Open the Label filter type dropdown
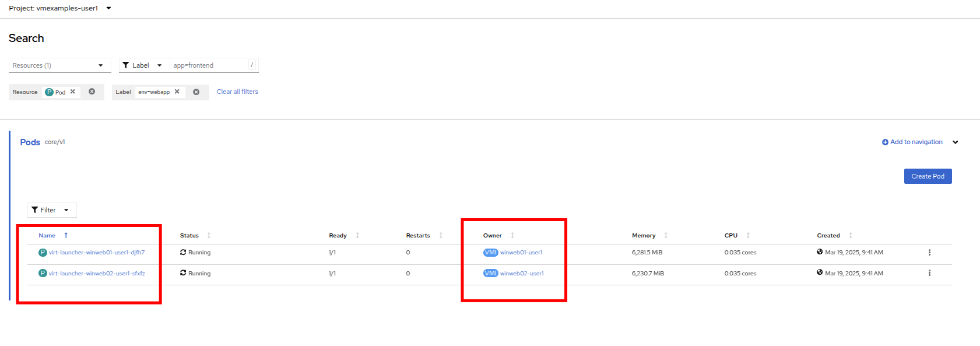The height and width of the screenshot is (346, 980). coord(143,65)
